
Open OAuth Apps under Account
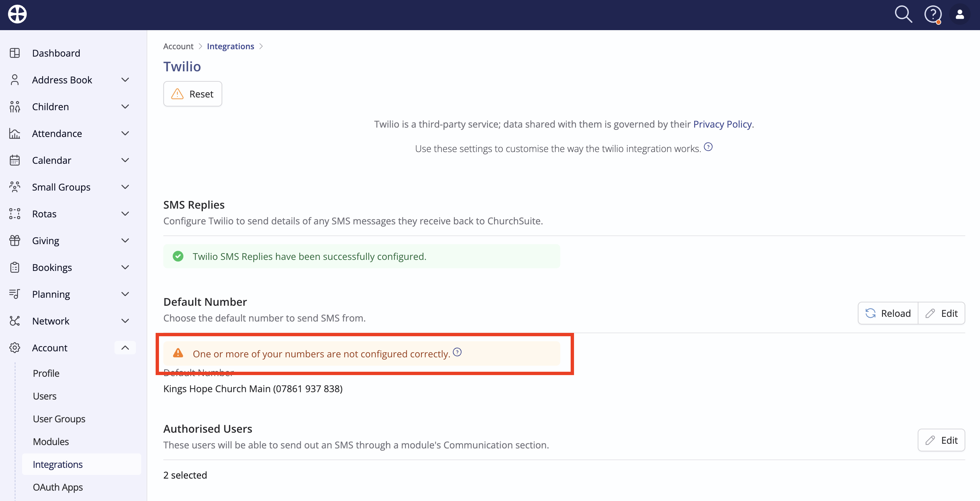pos(58,487)
